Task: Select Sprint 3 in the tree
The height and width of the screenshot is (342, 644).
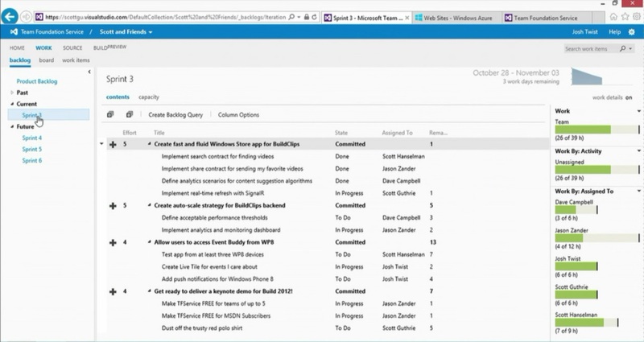Action: 48,115
